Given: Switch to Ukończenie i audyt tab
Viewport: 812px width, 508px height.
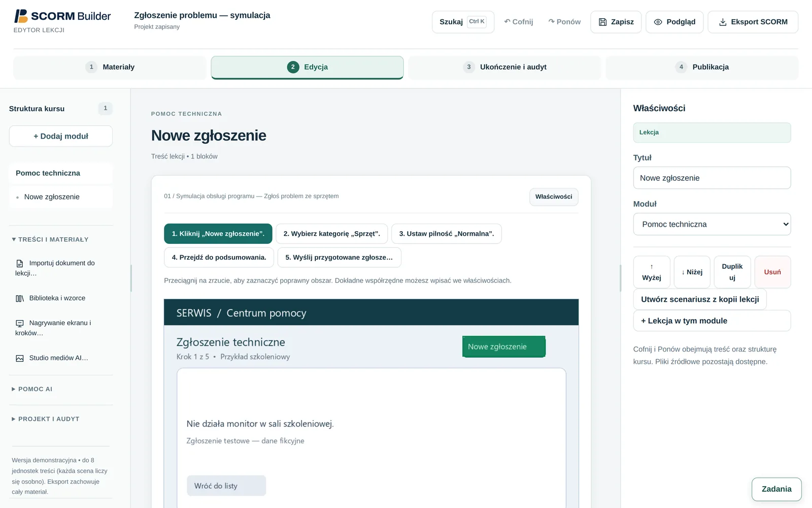Looking at the screenshot, I should (504, 67).
